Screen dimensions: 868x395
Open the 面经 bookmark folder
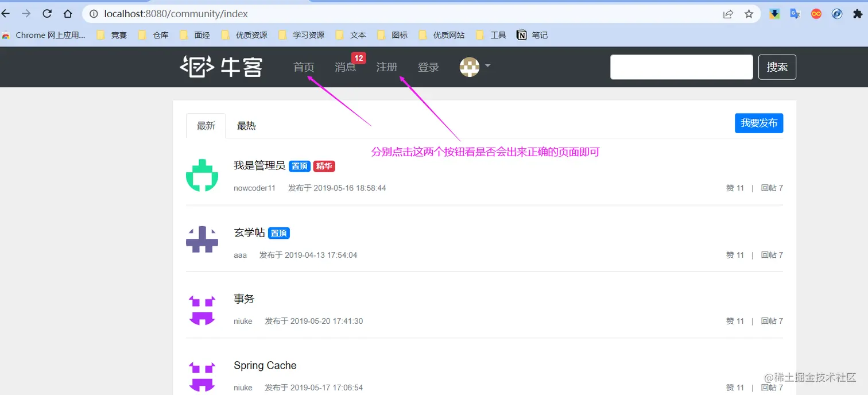pos(195,35)
